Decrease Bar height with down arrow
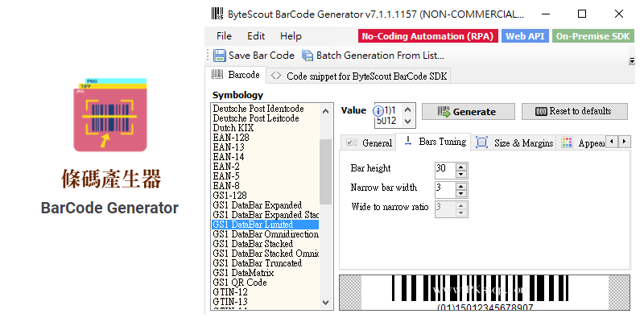 [461, 174]
